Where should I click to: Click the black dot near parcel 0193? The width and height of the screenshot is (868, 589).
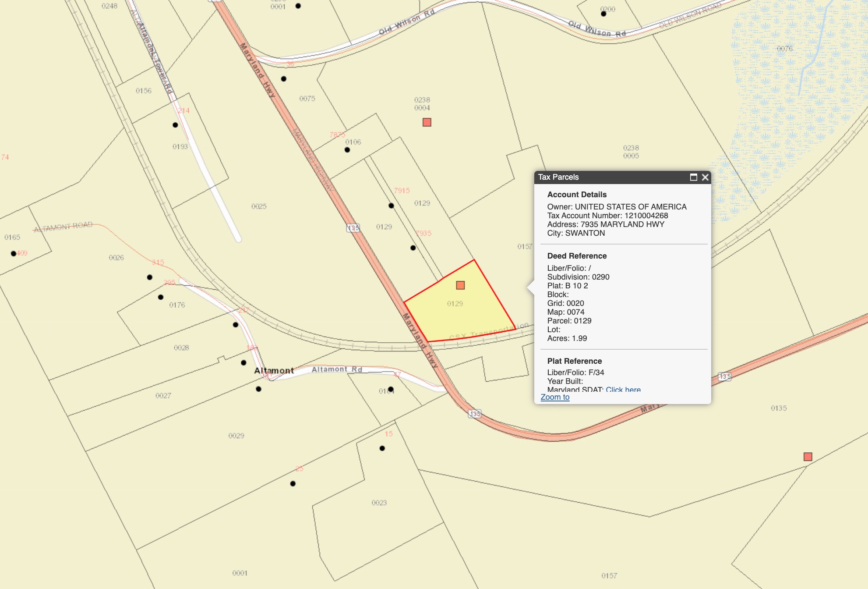[175, 125]
